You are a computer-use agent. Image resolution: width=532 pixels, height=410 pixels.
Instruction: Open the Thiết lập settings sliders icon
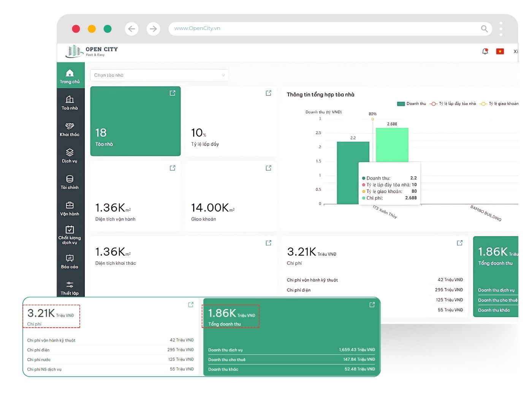(70, 285)
